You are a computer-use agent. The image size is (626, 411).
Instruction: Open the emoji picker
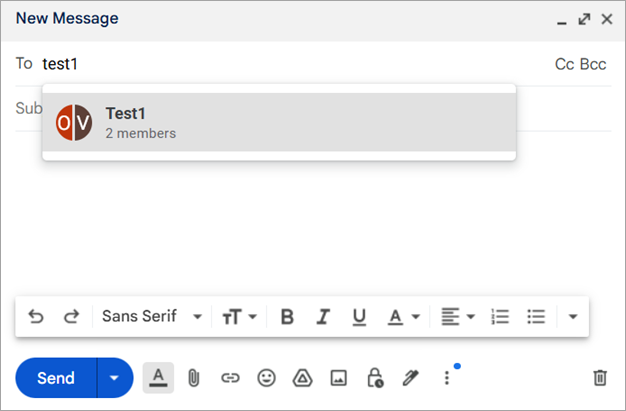[266, 378]
